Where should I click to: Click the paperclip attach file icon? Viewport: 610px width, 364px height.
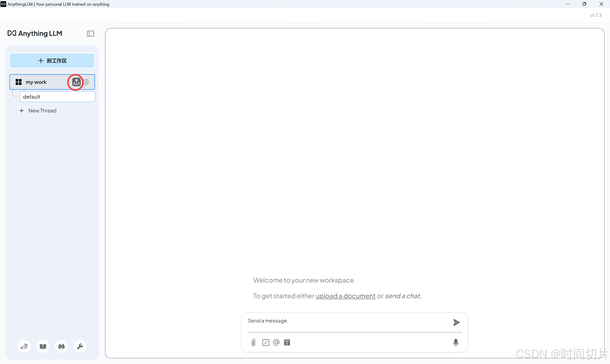tap(253, 342)
